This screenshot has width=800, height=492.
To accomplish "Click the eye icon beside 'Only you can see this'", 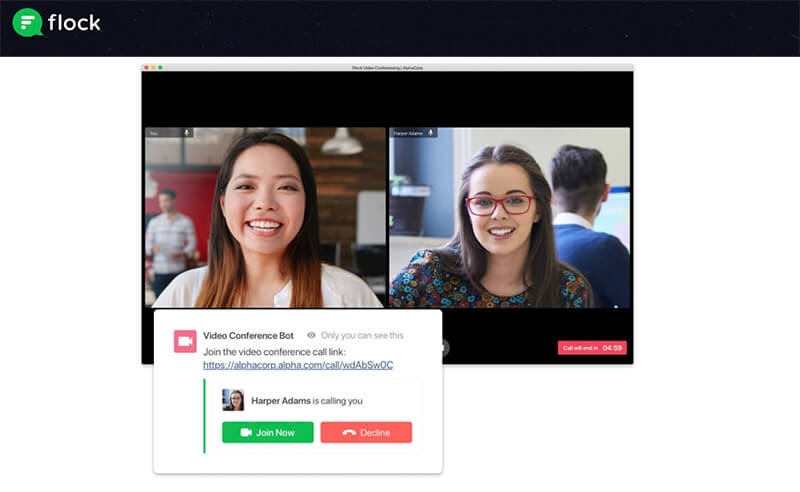I will pos(311,335).
